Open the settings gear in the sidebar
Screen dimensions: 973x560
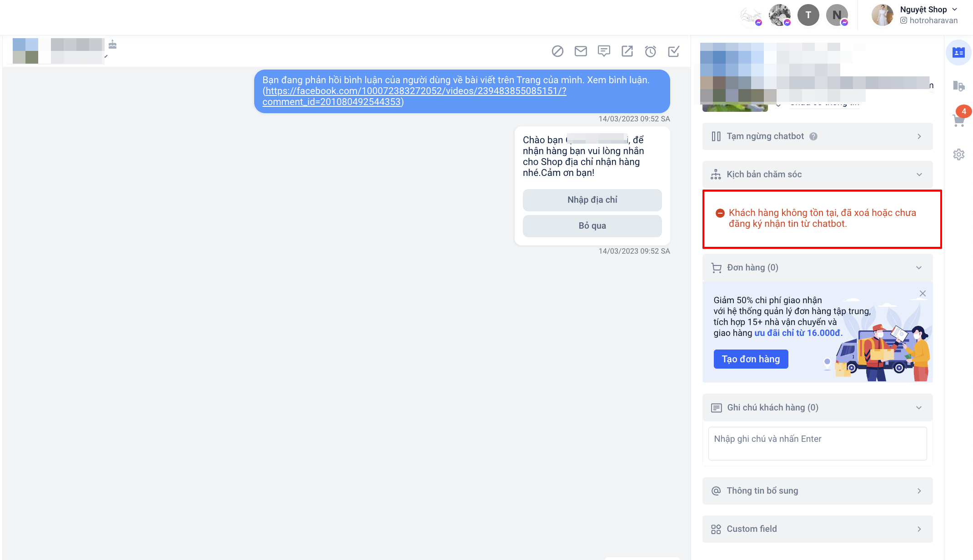tap(958, 155)
